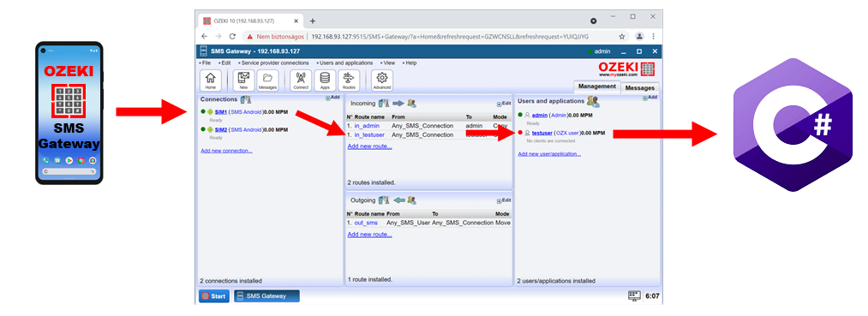The height and width of the screenshot is (316, 868).
Task: Click the Start button in taskbar
Action: click(x=213, y=296)
